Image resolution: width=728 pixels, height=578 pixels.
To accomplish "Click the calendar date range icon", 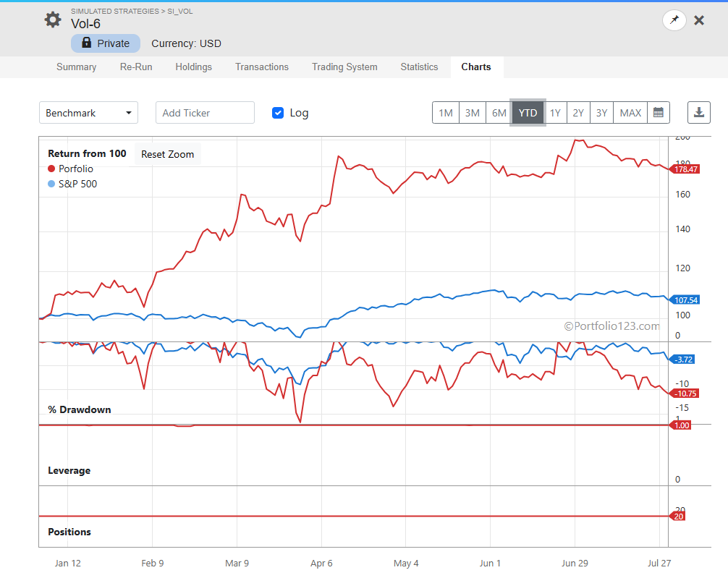I will (x=659, y=112).
